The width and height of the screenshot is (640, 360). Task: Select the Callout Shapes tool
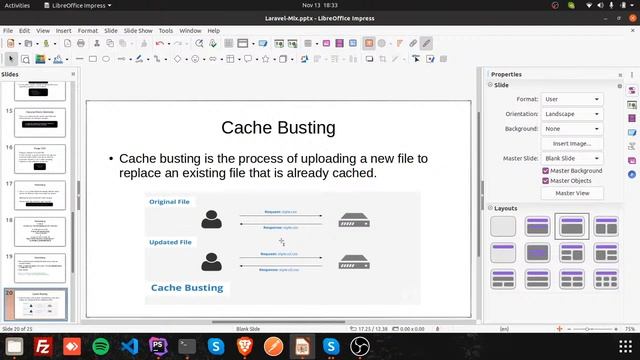pos(248,59)
